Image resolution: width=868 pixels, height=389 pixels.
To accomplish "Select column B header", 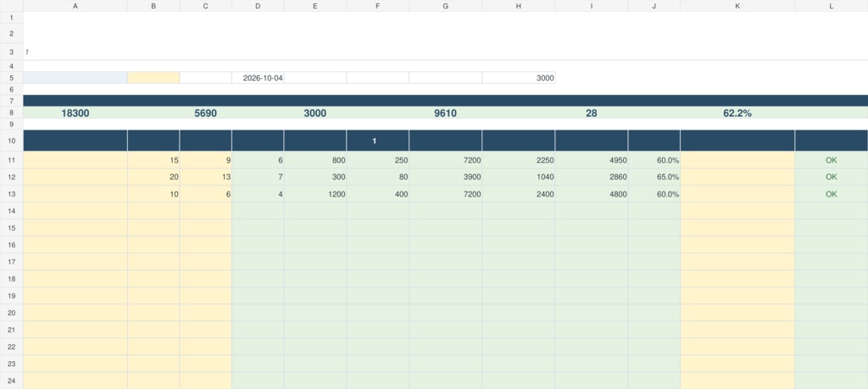I will click(x=153, y=6).
